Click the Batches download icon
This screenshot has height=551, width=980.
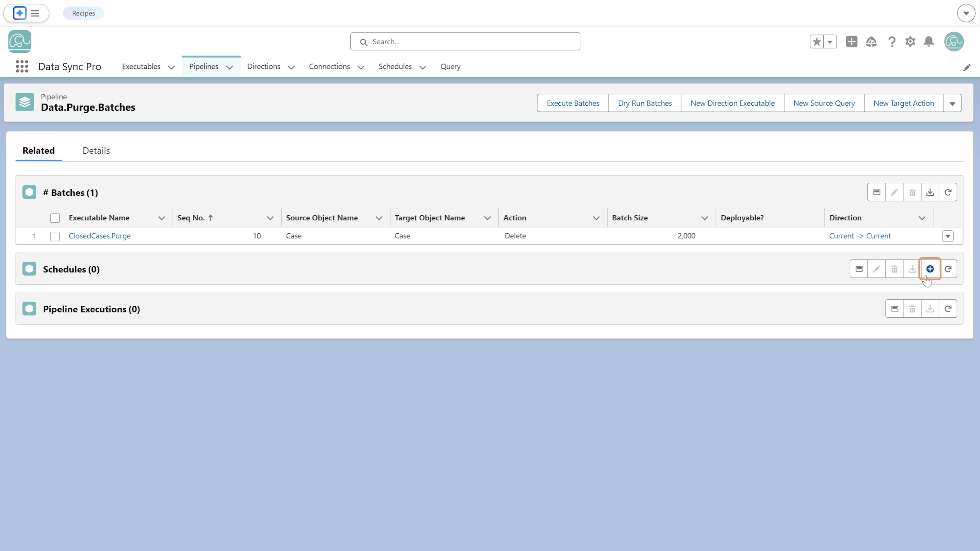[930, 192]
